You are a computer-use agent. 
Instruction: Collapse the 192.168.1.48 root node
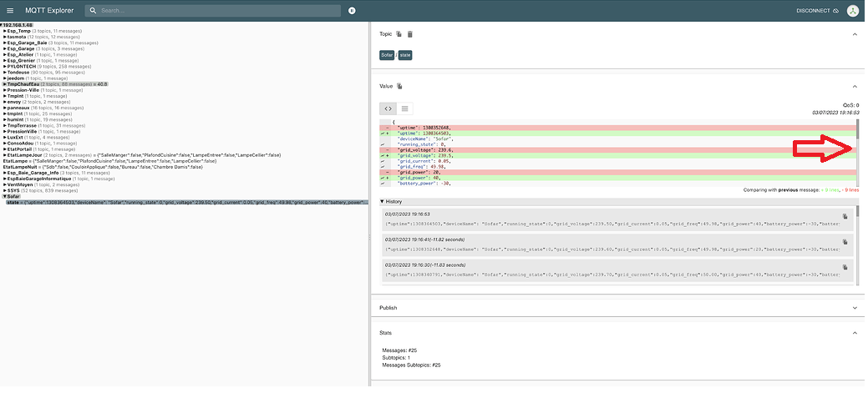[2, 25]
